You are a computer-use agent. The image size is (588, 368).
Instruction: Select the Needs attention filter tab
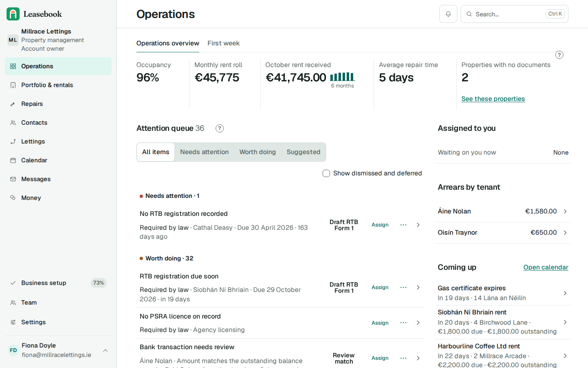(x=204, y=152)
